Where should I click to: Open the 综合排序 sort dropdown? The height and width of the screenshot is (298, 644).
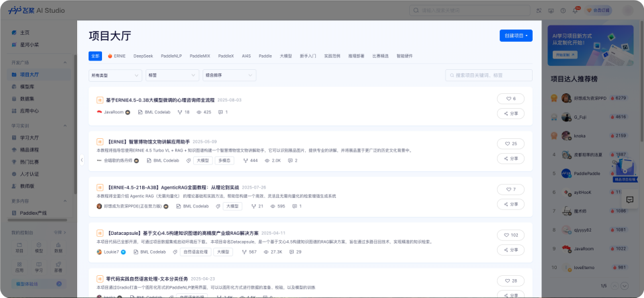[229, 75]
